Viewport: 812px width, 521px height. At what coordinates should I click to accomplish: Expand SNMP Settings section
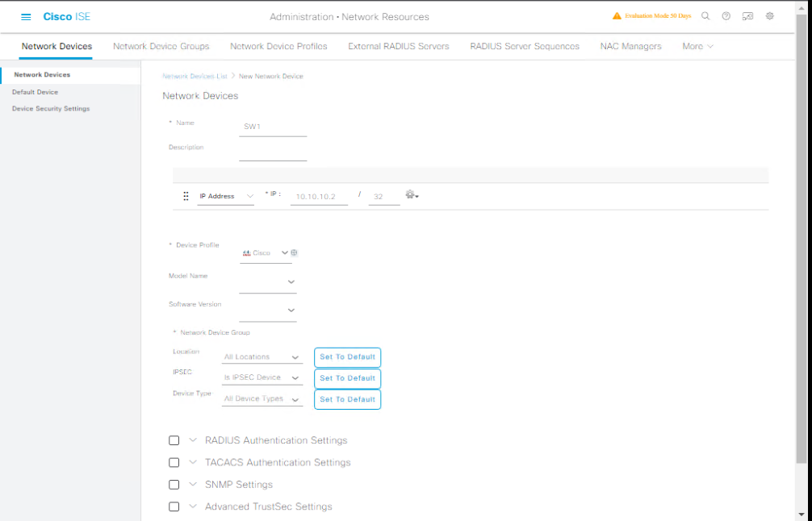click(193, 485)
